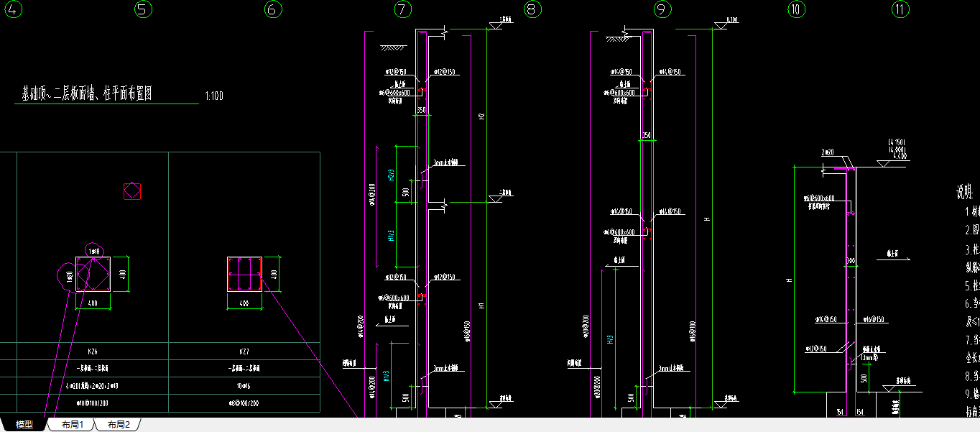Screen dimensions: 980x432
Task: Select the cyan H2/3 label near axis 7
Action: (x=390, y=175)
